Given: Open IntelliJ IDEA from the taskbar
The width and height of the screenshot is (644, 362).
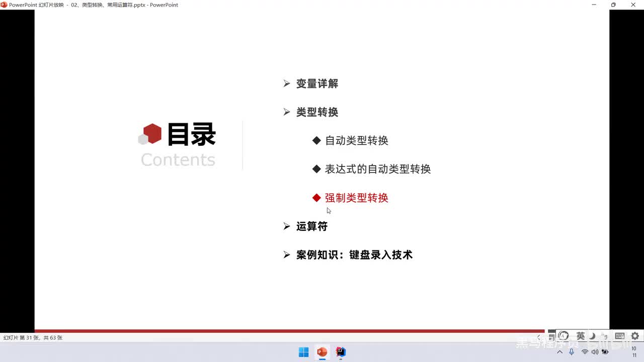Looking at the screenshot, I should point(341,352).
